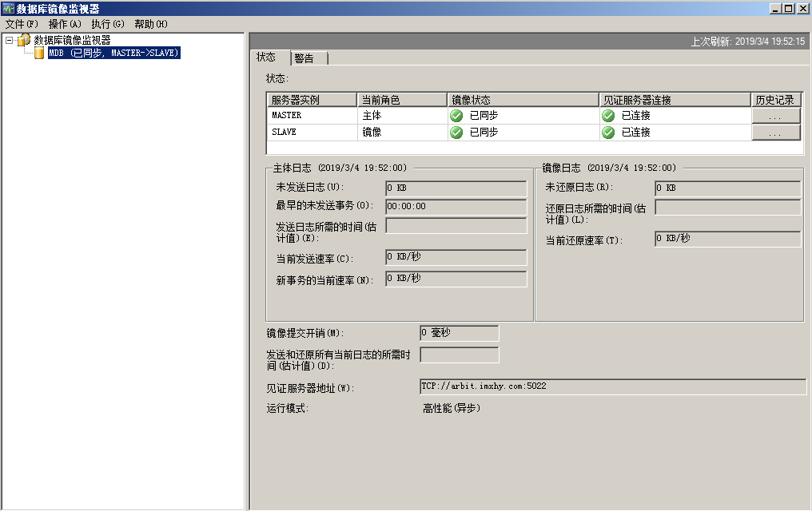Click the 镜像日志 group title
This screenshot has width=812, height=511.
pyautogui.click(x=610, y=168)
